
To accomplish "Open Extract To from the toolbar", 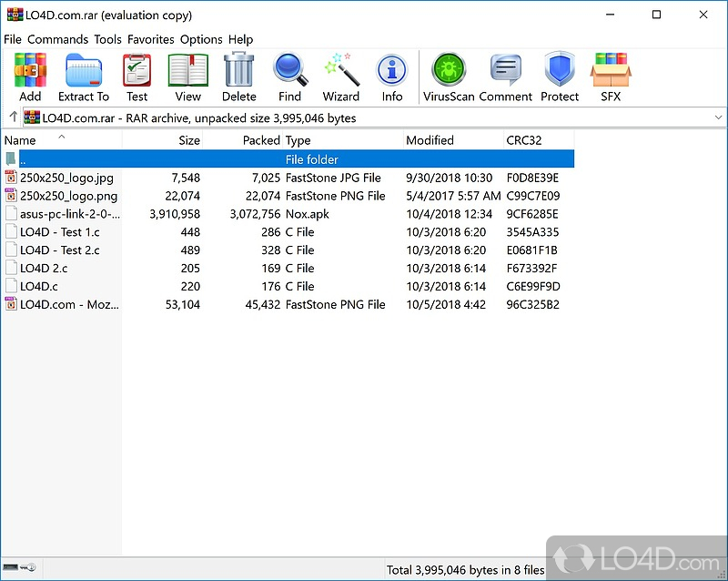I will [84, 76].
